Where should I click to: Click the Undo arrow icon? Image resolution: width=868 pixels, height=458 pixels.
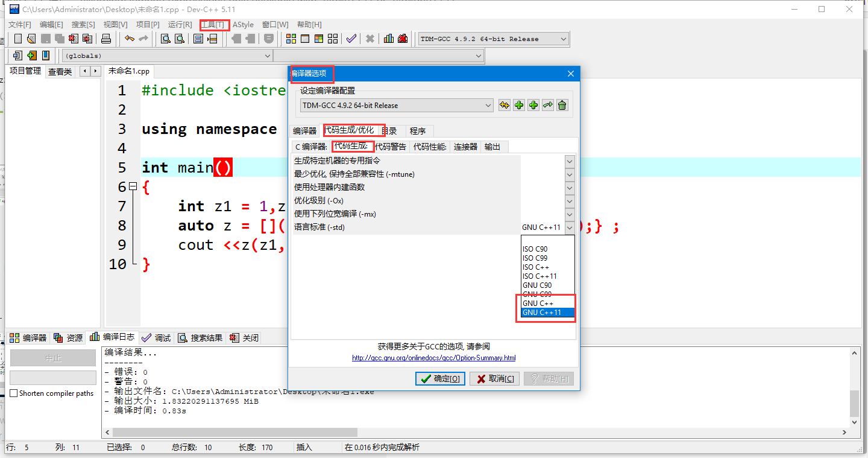pyautogui.click(x=130, y=39)
